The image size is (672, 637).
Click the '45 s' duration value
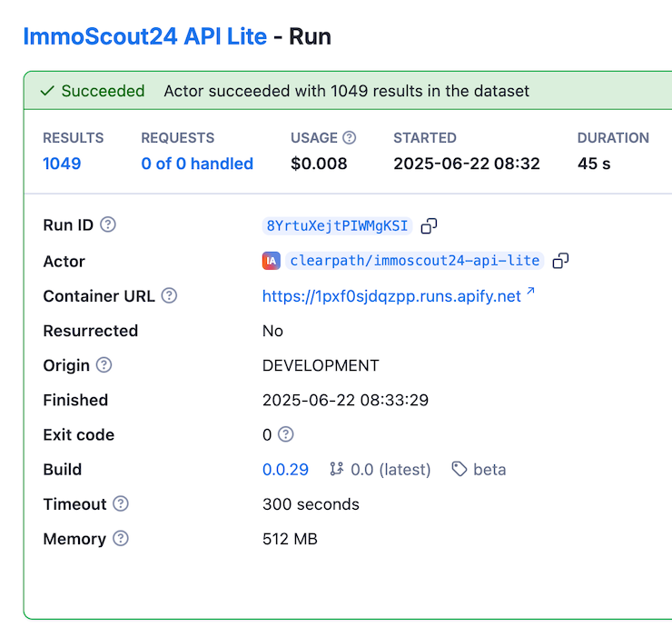point(594,164)
